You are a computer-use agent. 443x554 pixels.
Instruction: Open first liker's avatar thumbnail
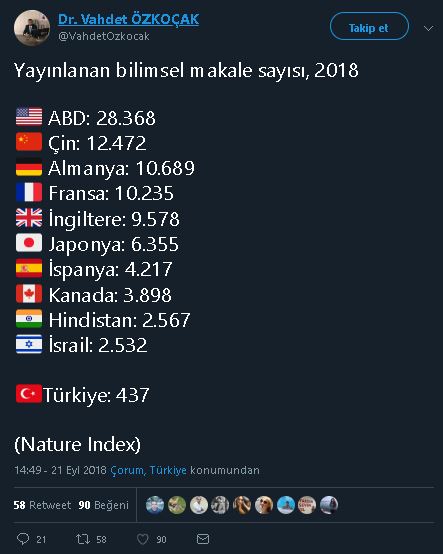(155, 505)
